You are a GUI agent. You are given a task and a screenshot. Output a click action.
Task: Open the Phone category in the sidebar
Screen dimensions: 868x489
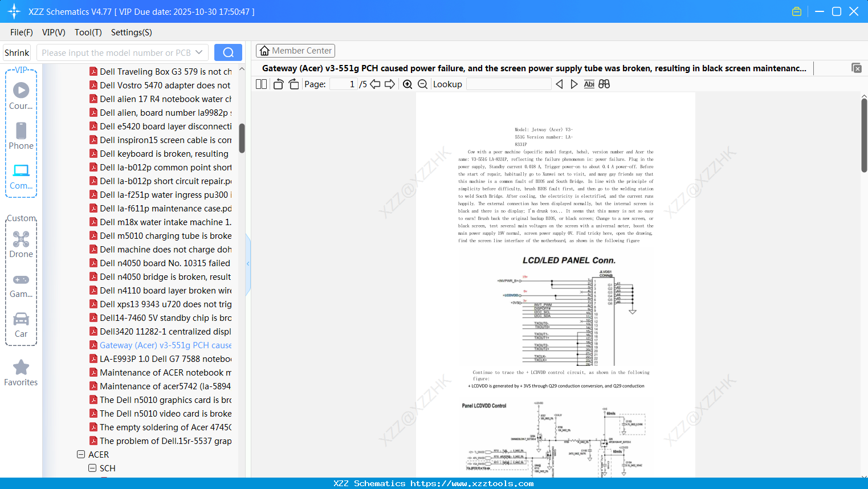[21, 136]
